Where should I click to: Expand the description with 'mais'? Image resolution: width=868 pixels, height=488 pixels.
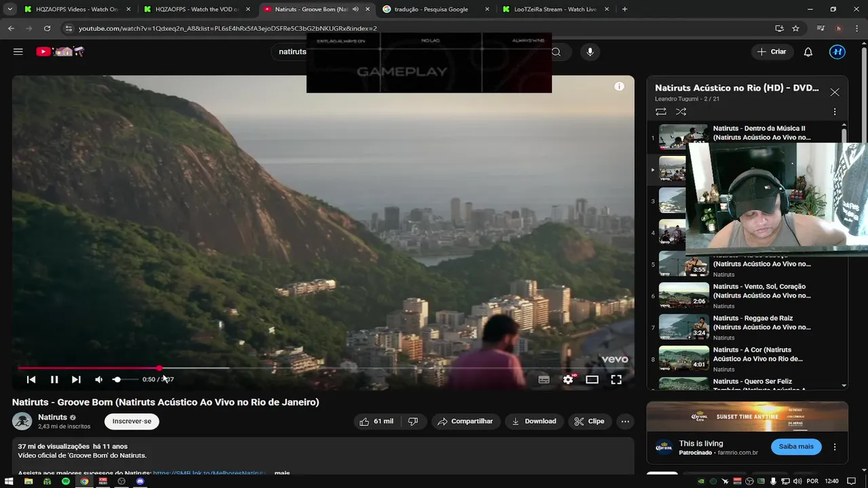tap(282, 473)
